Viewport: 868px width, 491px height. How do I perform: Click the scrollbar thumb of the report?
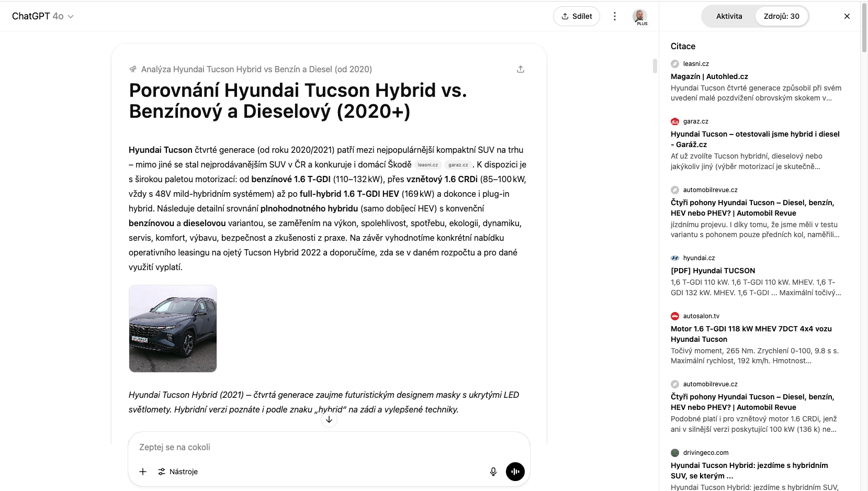pyautogui.click(x=655, y=66)
